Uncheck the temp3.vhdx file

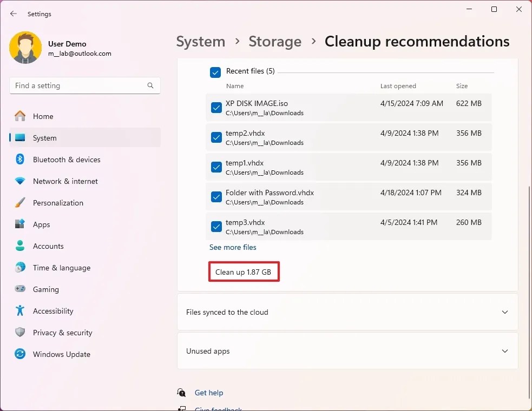215,227
